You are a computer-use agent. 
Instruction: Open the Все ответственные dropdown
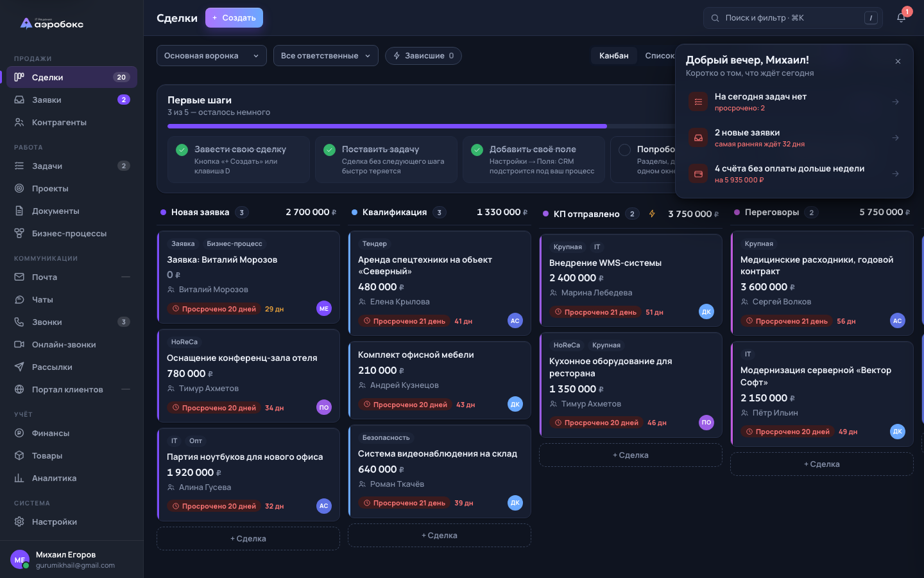[326, 56]
